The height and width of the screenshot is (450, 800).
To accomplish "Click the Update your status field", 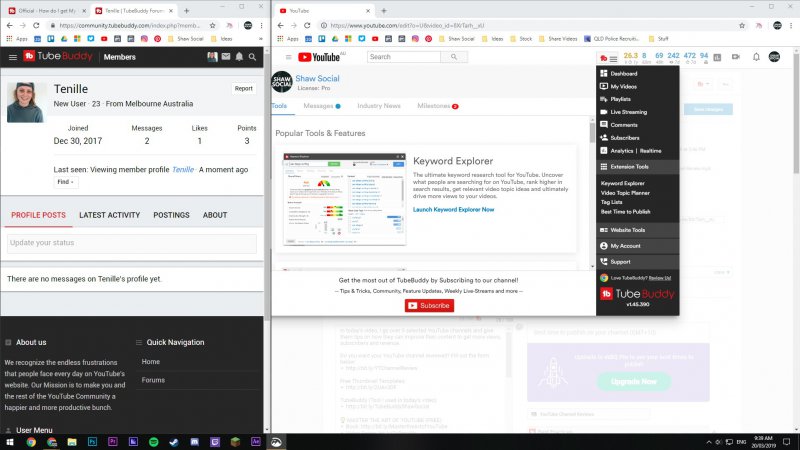I will click(x=131, y=244).
